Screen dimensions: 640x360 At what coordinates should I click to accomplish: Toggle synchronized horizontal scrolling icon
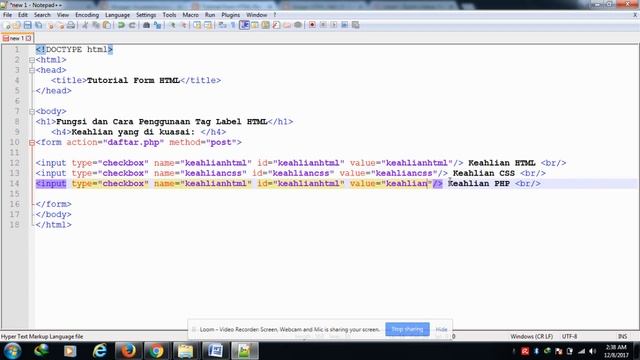(x=208, y=25)
